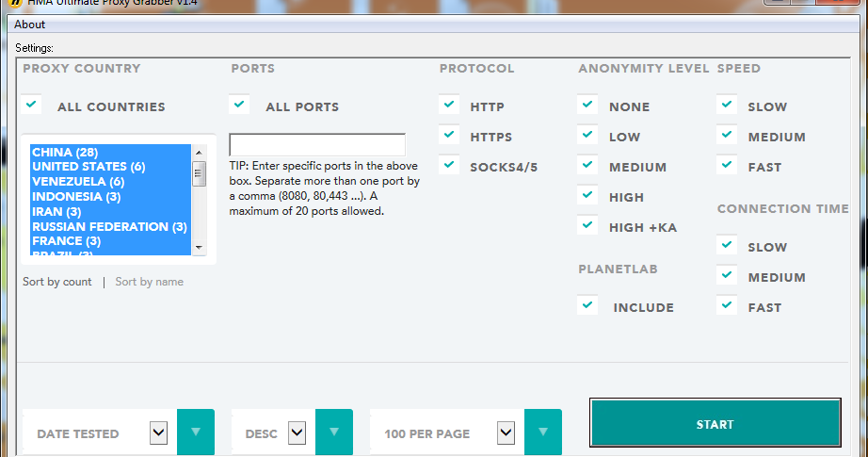Open the Date Tested sort dropdown
868x457 pixels.
pyautogui.click(x=158, y=433)
